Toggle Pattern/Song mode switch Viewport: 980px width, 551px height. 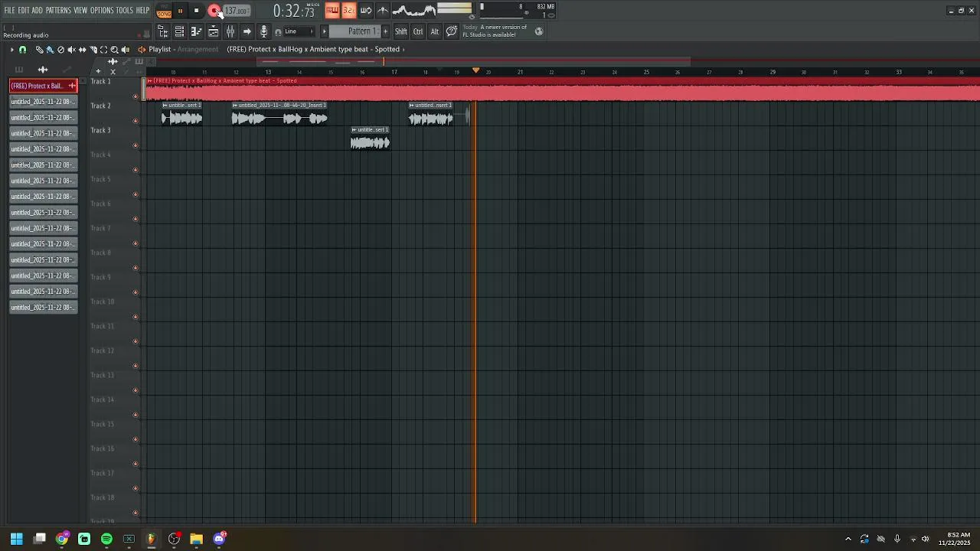tap(164, 11)
